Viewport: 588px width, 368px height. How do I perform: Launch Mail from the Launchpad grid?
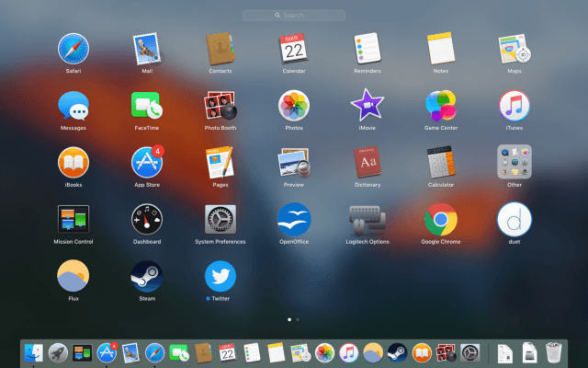[x=147, y=49]
